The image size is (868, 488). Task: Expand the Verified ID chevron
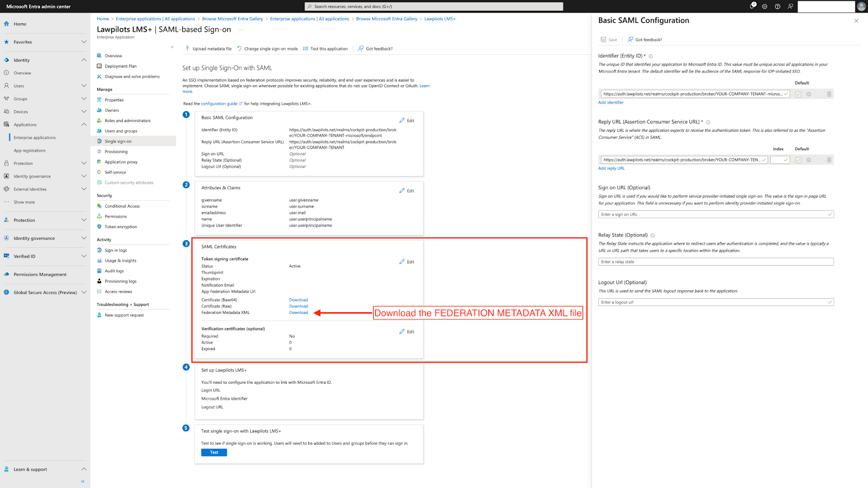pyautogui.click(x=84, y=256)
